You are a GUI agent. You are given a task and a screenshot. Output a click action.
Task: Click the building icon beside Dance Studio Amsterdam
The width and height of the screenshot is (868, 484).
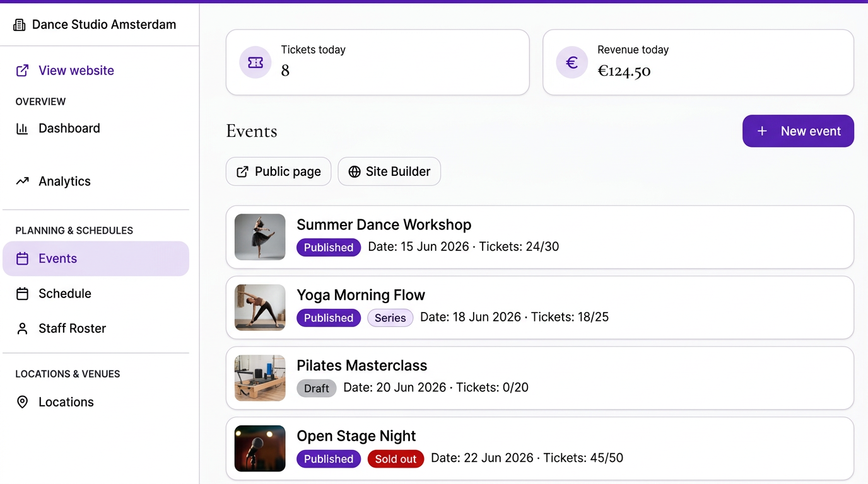point(20,25)
